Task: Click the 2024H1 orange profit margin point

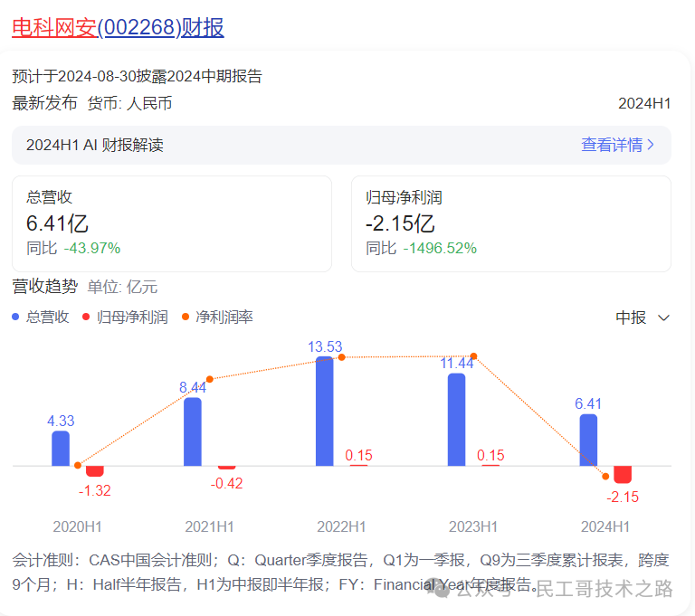Action: 605,477
